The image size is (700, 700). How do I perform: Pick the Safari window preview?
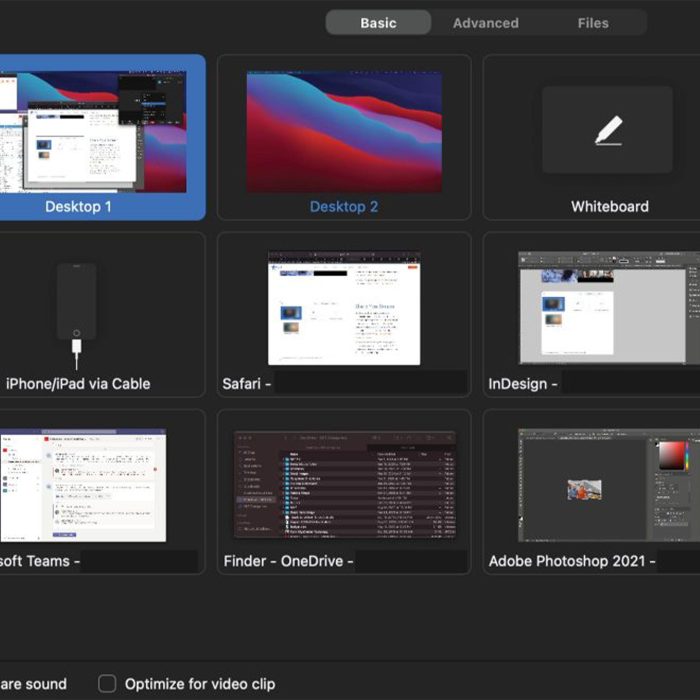click(x=344, y=308)
